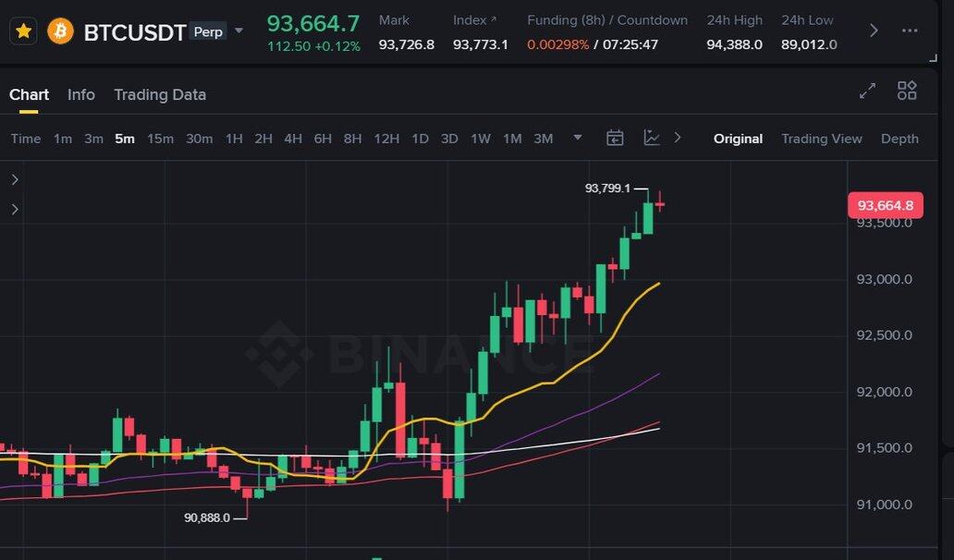Switch to the Info tab
The height and width of the screenshot is (560, 954).
click(81, 94)
